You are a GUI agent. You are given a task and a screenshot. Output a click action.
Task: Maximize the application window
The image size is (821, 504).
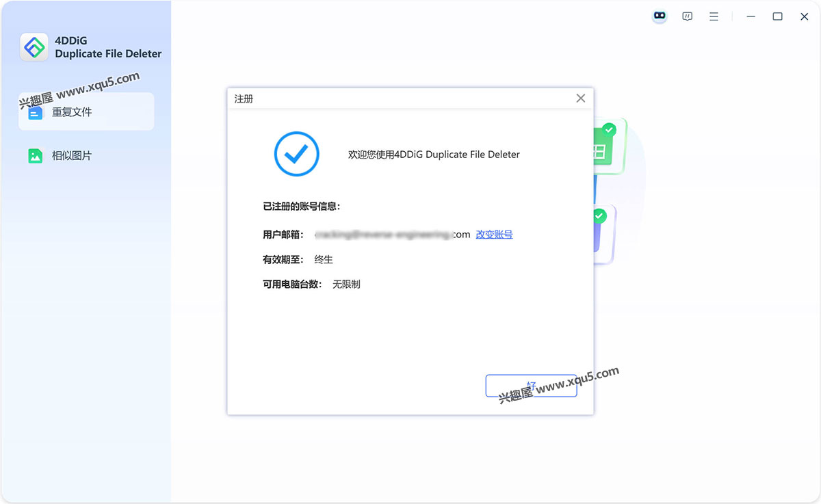[778, 16]
